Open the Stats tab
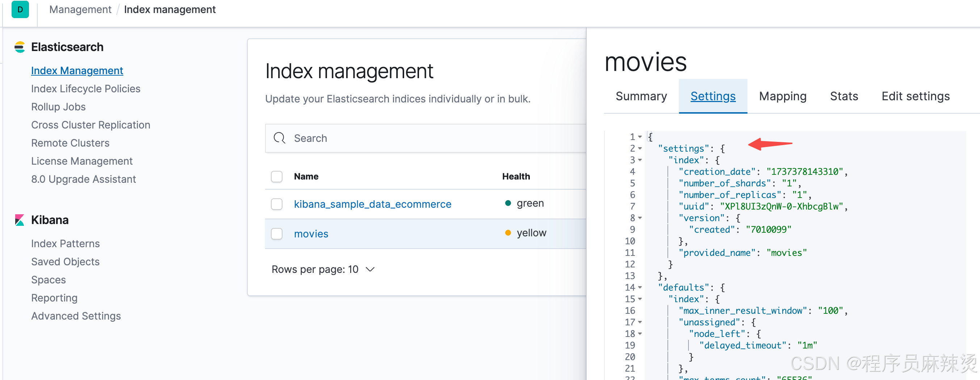 (844, 96)
